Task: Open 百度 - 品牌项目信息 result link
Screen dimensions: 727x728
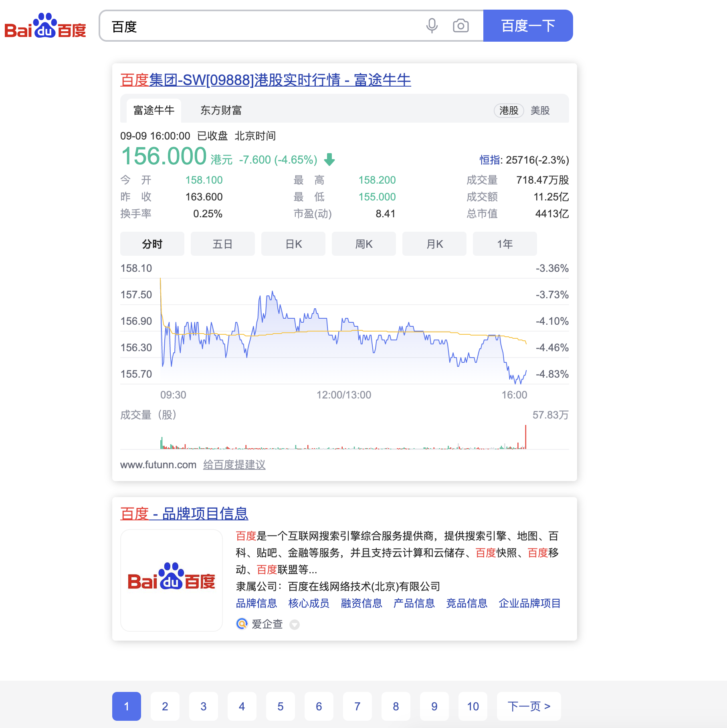Action: tap(184, 514)
